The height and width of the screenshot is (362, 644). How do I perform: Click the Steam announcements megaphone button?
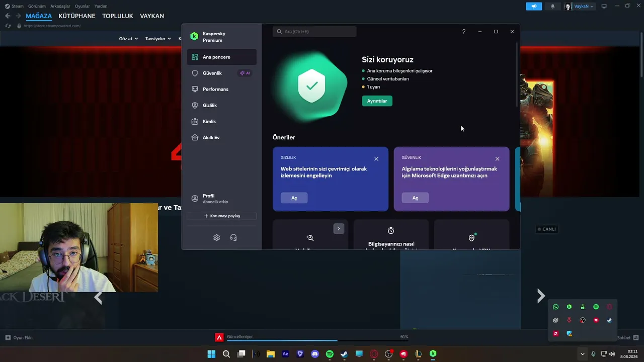point(534,7)
